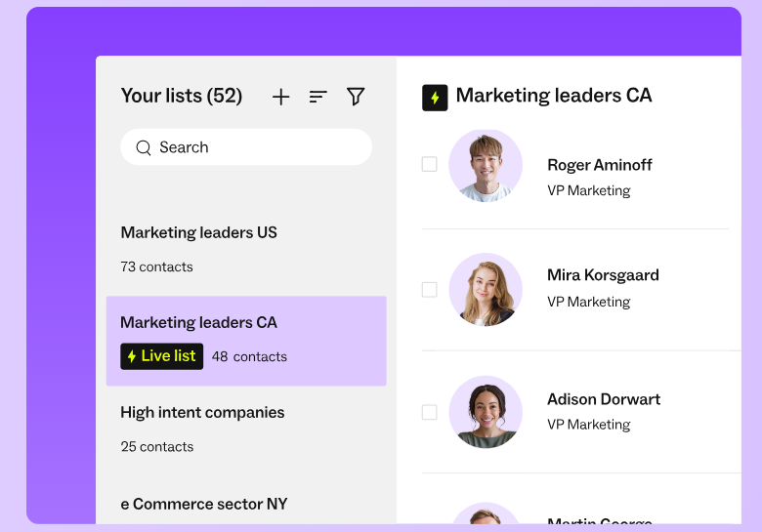This screenshot has width=762, height=532.
Task: Select the Marketing leaders CA list
Action: tap(246, 342)
